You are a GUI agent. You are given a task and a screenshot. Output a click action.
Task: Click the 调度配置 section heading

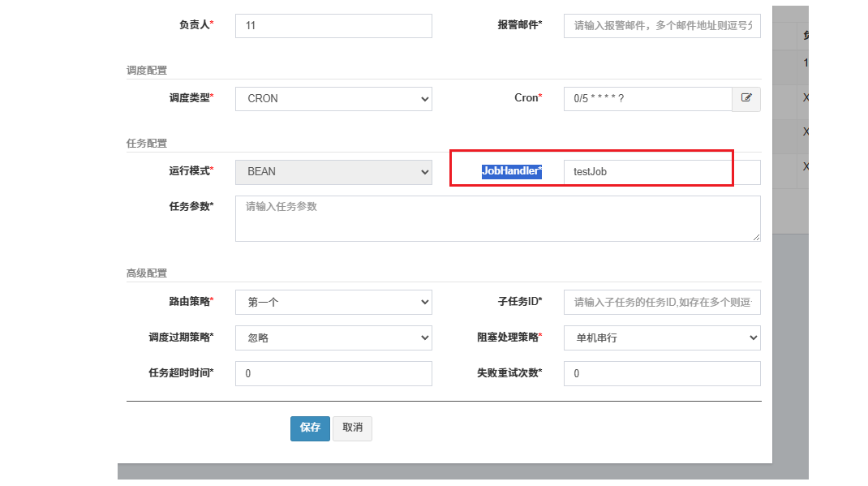tap(147, 71)
